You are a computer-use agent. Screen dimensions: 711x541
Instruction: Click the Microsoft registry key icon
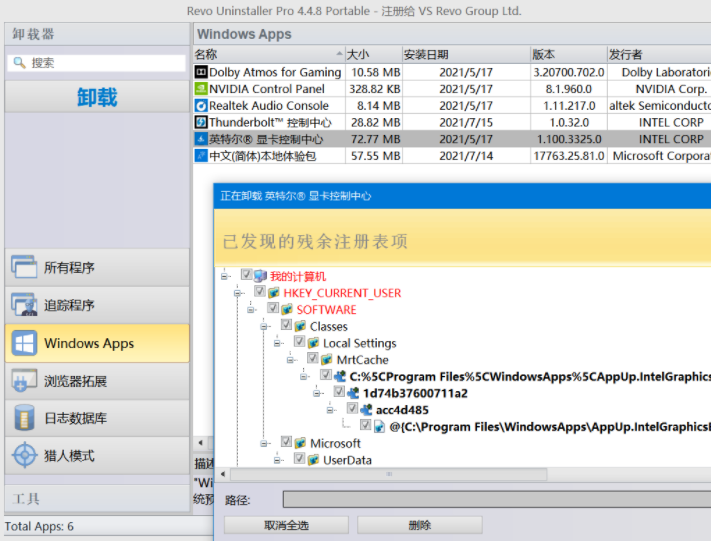click(x=300, y=443)
